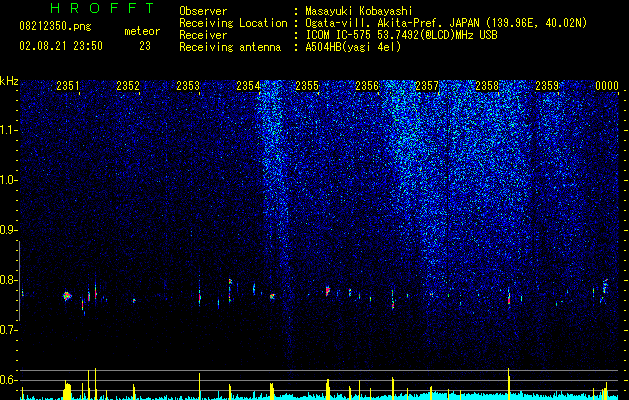Click the 2356 time marker

367,86
